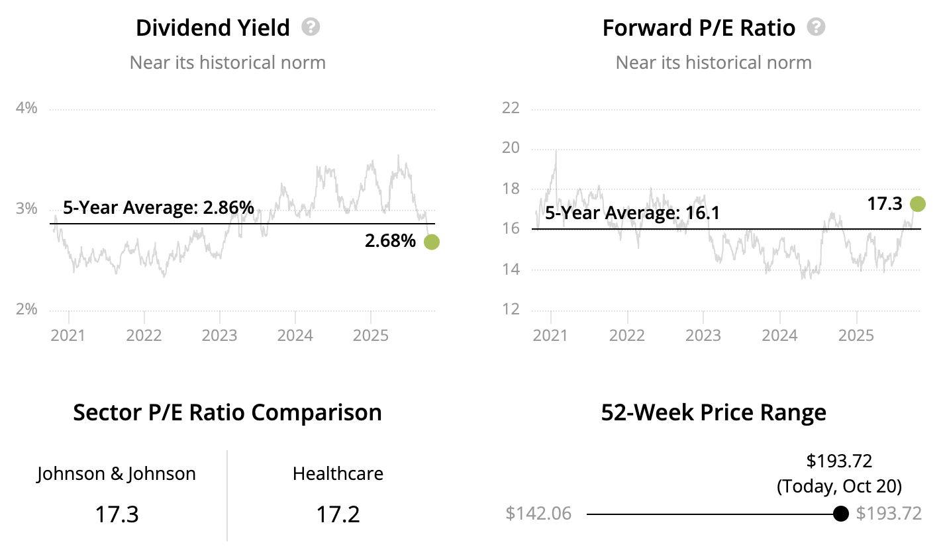This screenshot has height=560, width=943.
Task: Click the Forward P/E Ratio heading
Action: pos(699,28)
